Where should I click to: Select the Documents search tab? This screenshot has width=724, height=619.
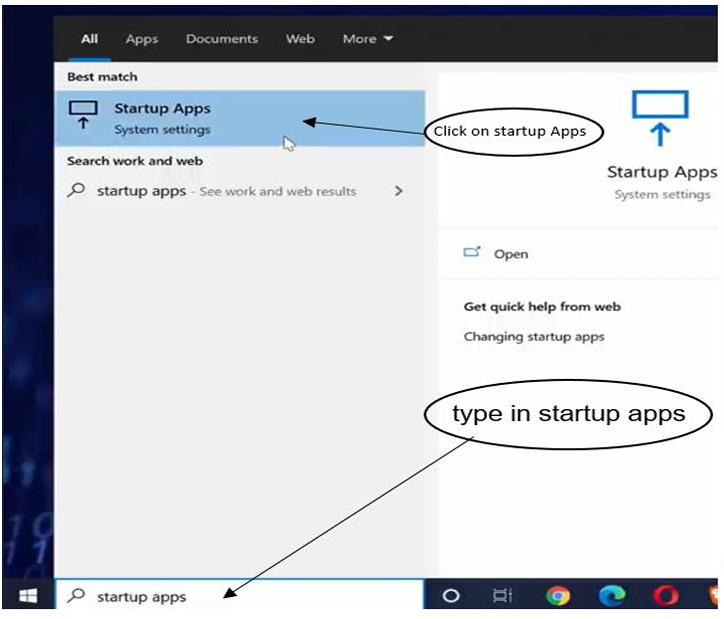coord(222,39)
